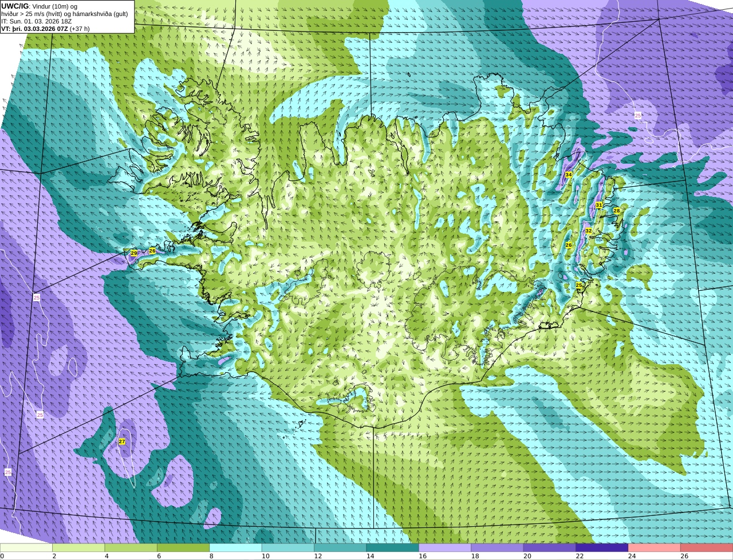The height and width of the screenshot is (560, 733).
Task: Select the 2–4 m/s legend color swatch
Action: 78,548
